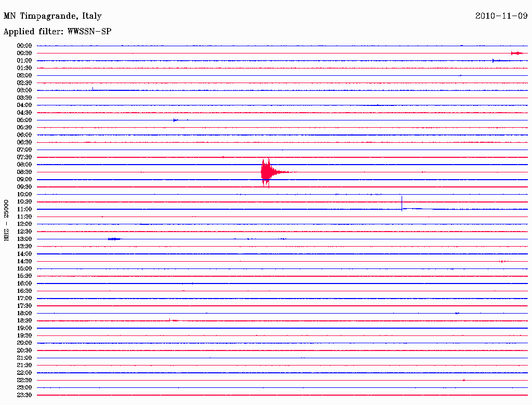Click the 08:30 time label
The image size is (532, 405).
[24, 172]
